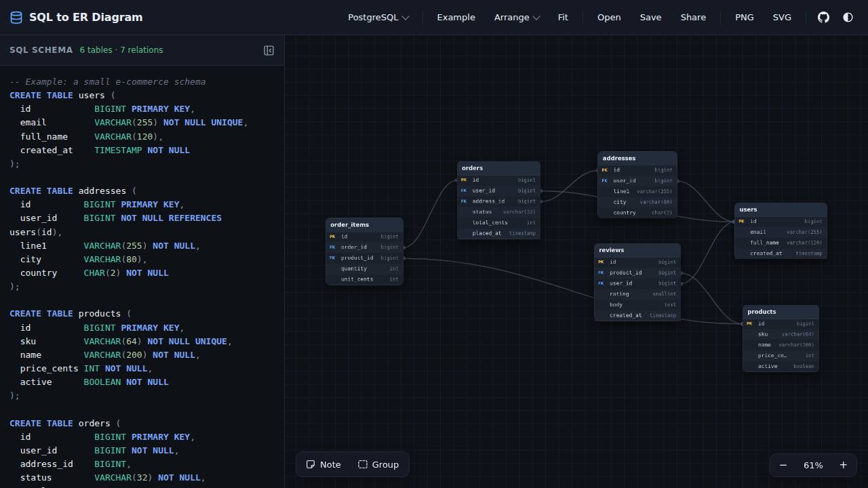Click PK icon in products id row
868x488 pixels.
pos(749,323)
